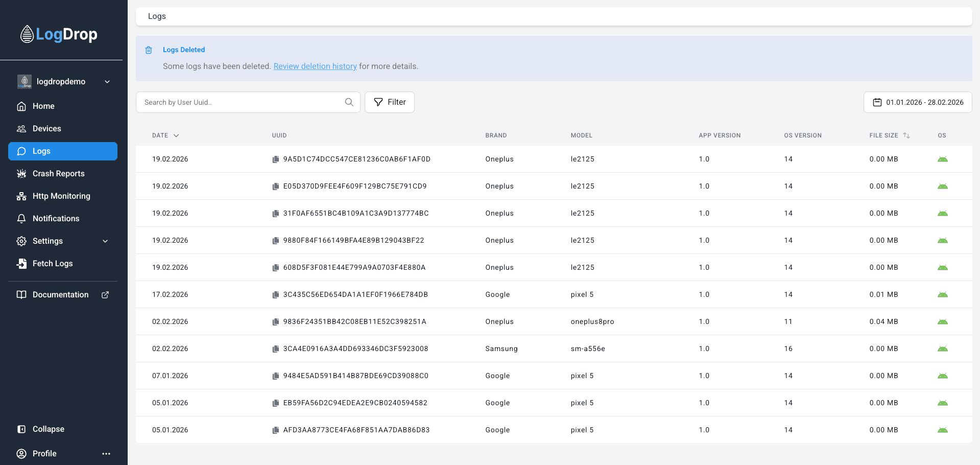This screenshot has height=465, width=980.
Task: Open Crash Reports page
Action: tap(63, 174)
